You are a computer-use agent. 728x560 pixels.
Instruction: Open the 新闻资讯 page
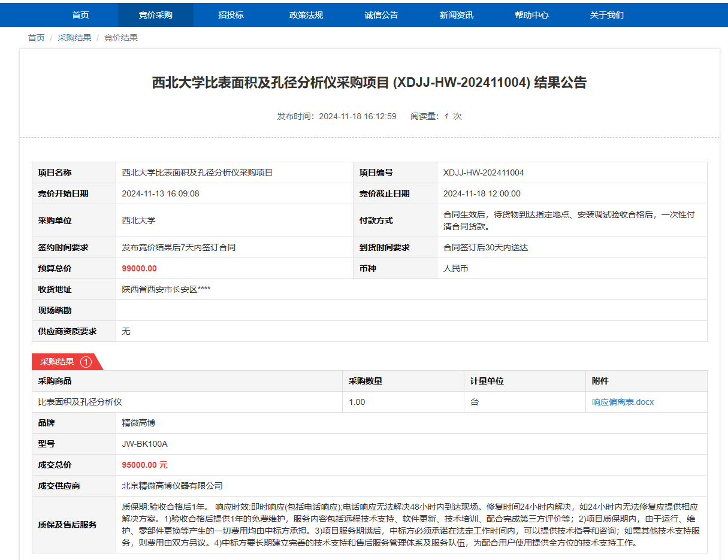[457, 15]
